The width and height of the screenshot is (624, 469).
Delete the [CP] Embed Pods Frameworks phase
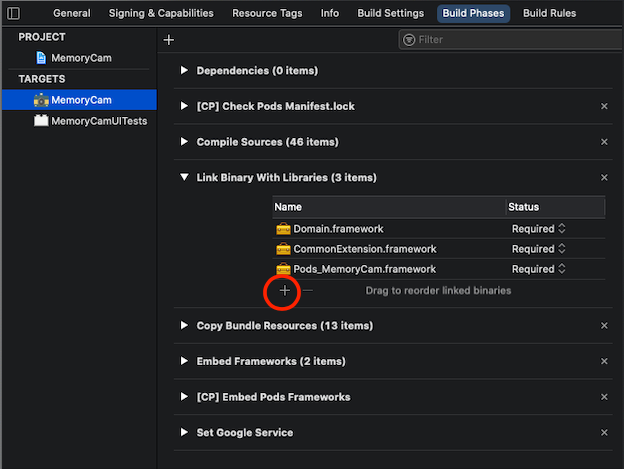[x=604, y=397]
